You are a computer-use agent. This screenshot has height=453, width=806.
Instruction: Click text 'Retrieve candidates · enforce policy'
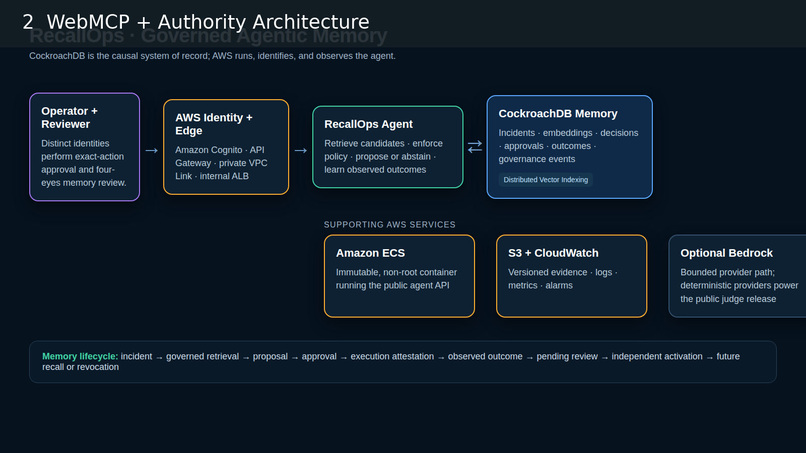tap(383, 150)
